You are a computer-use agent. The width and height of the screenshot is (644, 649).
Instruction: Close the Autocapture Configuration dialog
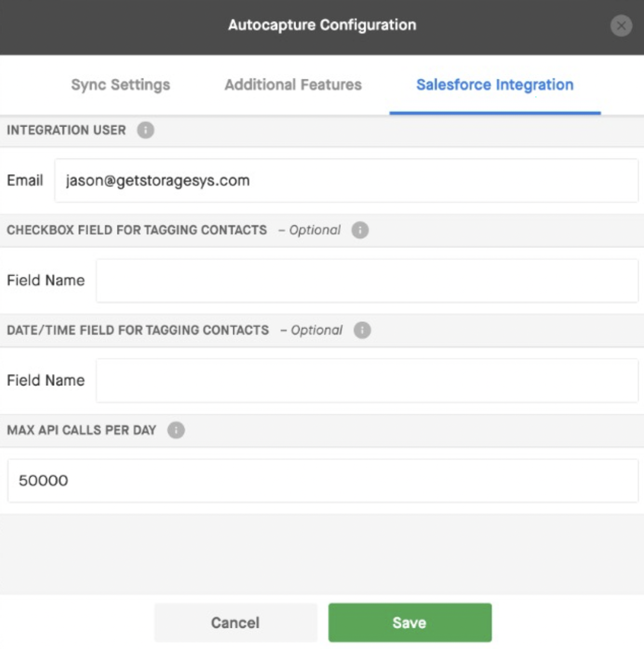(x=621, y=25)
